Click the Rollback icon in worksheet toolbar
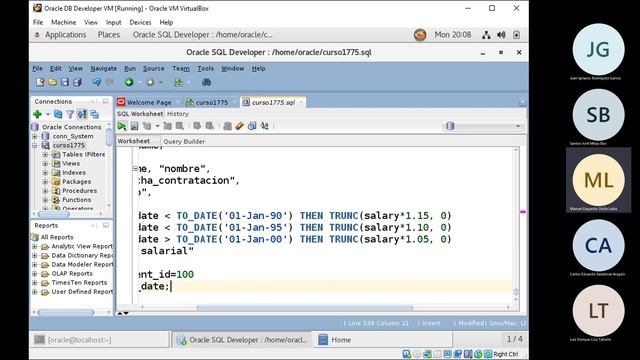The height and width of the screenshot is (360, 640). pyautogui.click(x=209, y=126)
